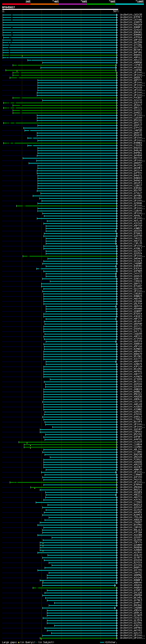The height and width of the screenshot is (644, 146).
Task: Click the purple ~60% identity legend bar
Action: click(73, 4)
